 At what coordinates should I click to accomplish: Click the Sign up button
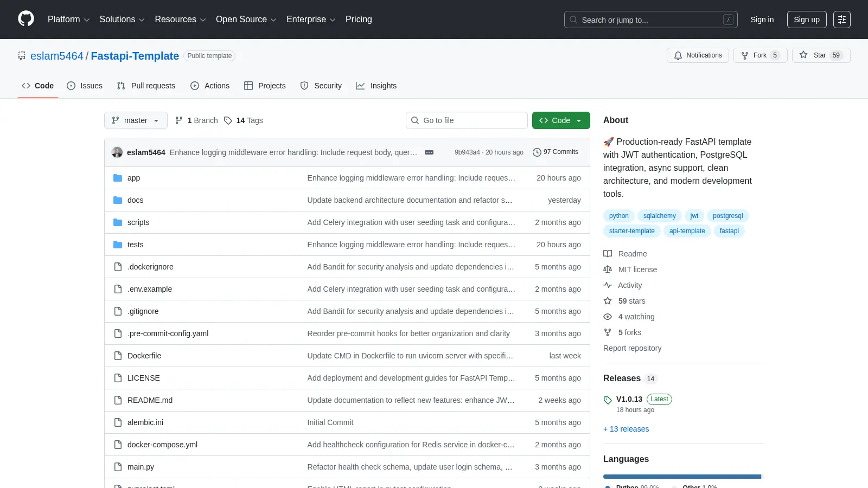[x=807, y=20]
